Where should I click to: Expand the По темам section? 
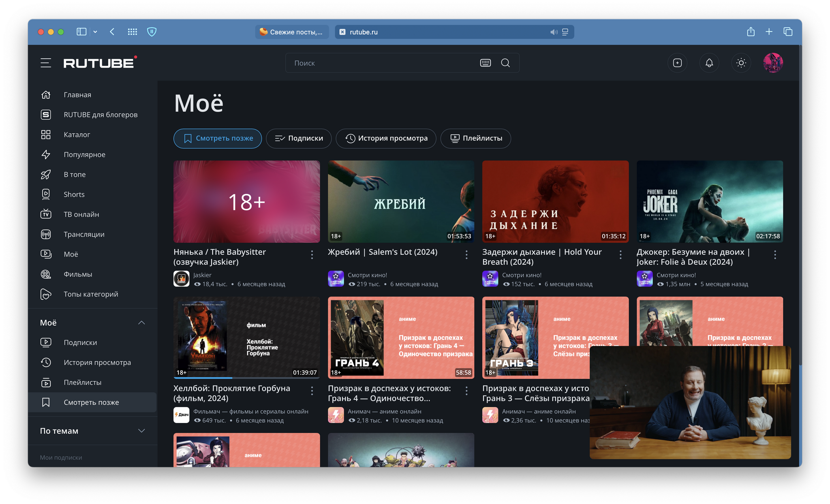[141, 431]
